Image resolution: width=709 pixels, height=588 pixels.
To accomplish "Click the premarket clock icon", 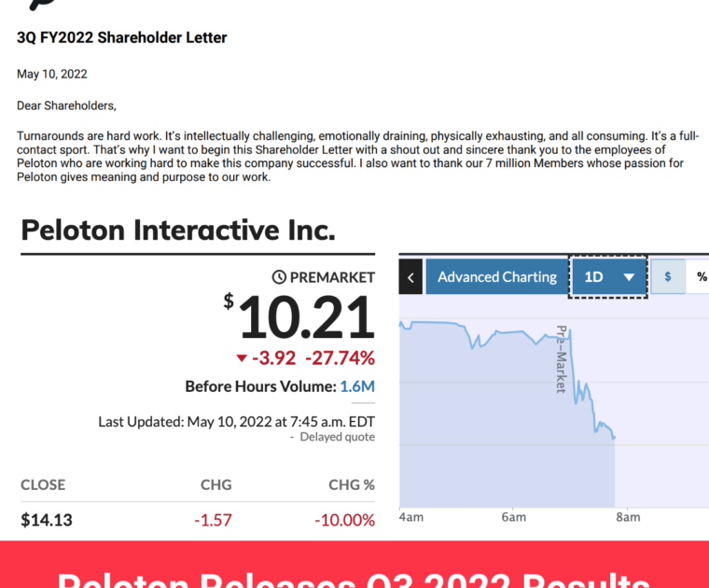I will tap(279, 277).
